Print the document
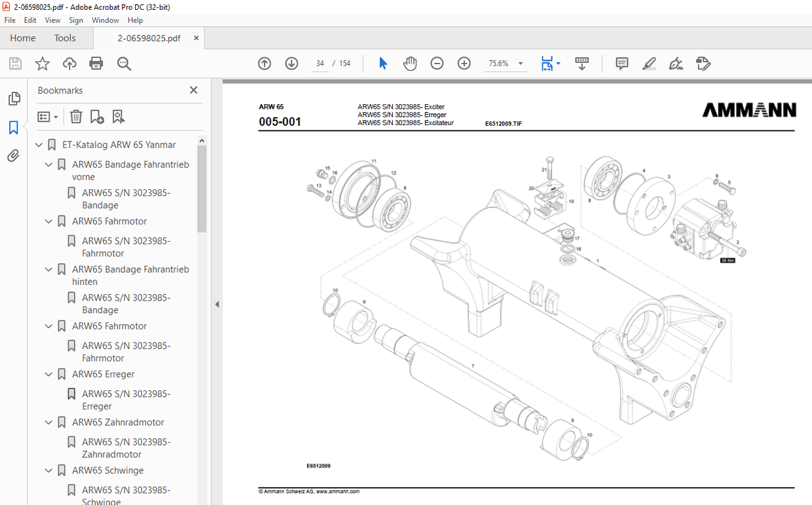 click(x=96, y=63)
